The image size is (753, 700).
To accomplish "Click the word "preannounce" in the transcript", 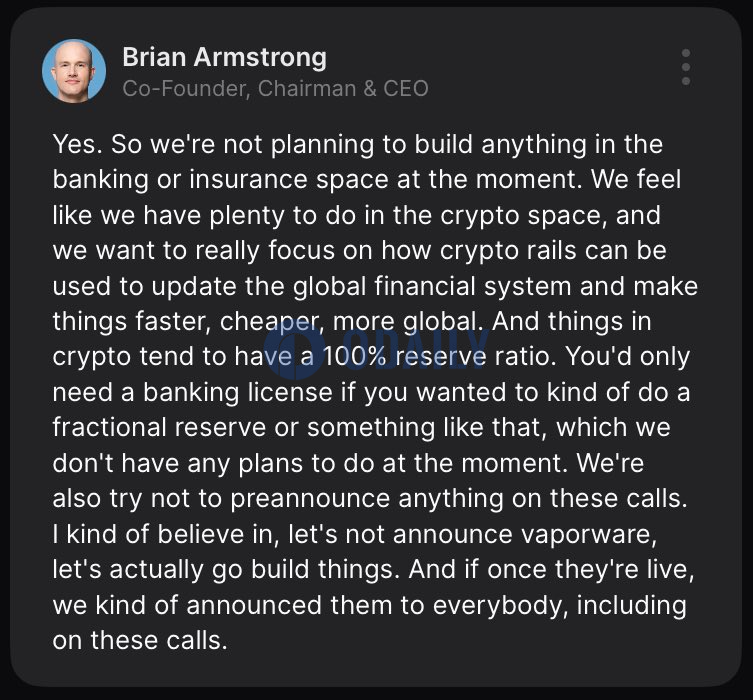I will 310,499.
